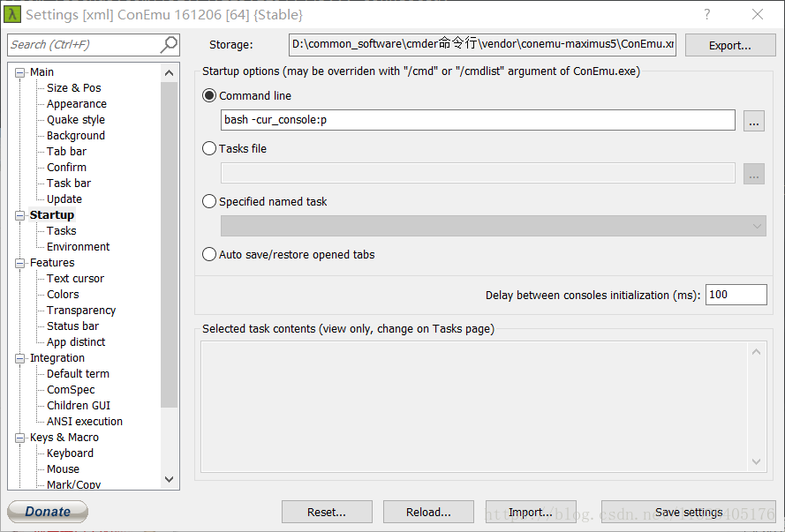Open the help question mark button

707,14
